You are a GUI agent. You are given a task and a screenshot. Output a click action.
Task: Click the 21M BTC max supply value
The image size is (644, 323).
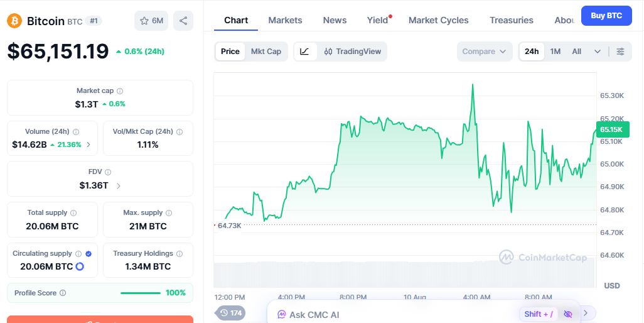(148, 226)
